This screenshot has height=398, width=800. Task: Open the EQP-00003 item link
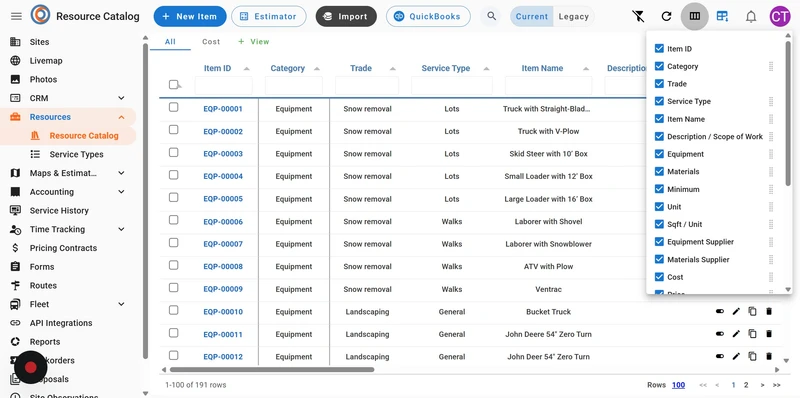pyautogui.click(x=223, y=154)
